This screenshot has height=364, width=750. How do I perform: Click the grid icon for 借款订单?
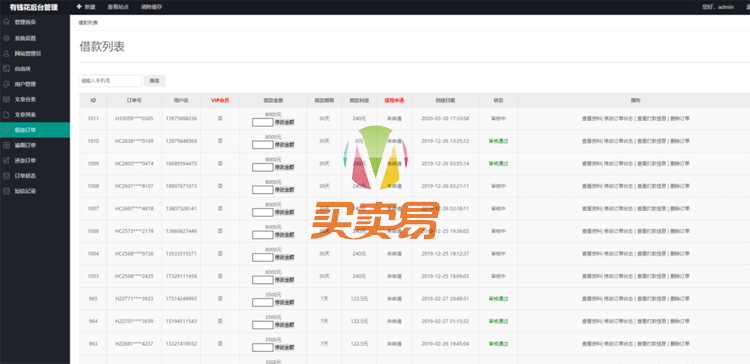[x=6, y=130]
